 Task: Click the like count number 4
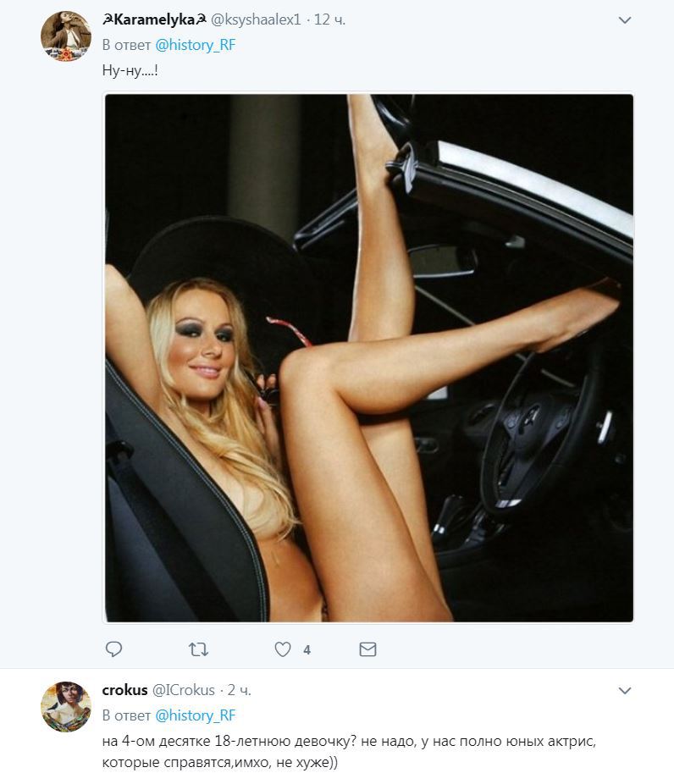pyautogui.click(x=307, y=649)
